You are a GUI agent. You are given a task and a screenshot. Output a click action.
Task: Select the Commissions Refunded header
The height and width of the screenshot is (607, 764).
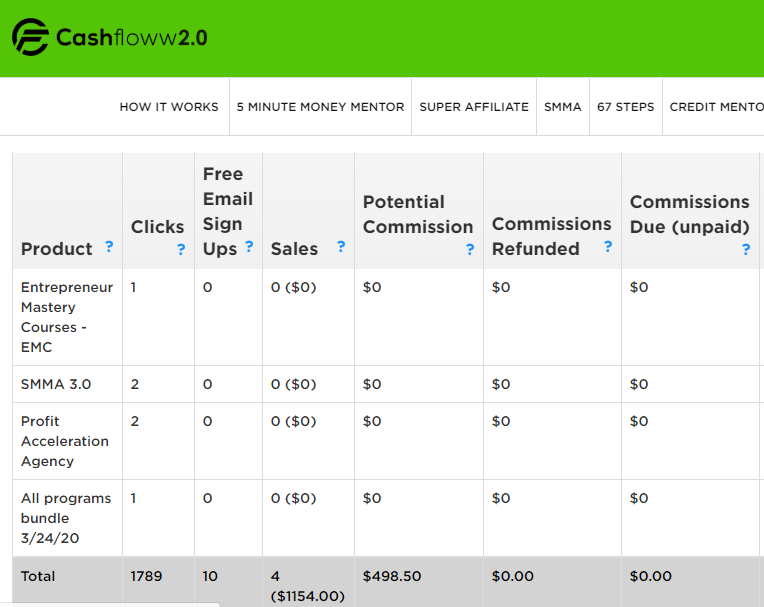click(x=552, y=236)
